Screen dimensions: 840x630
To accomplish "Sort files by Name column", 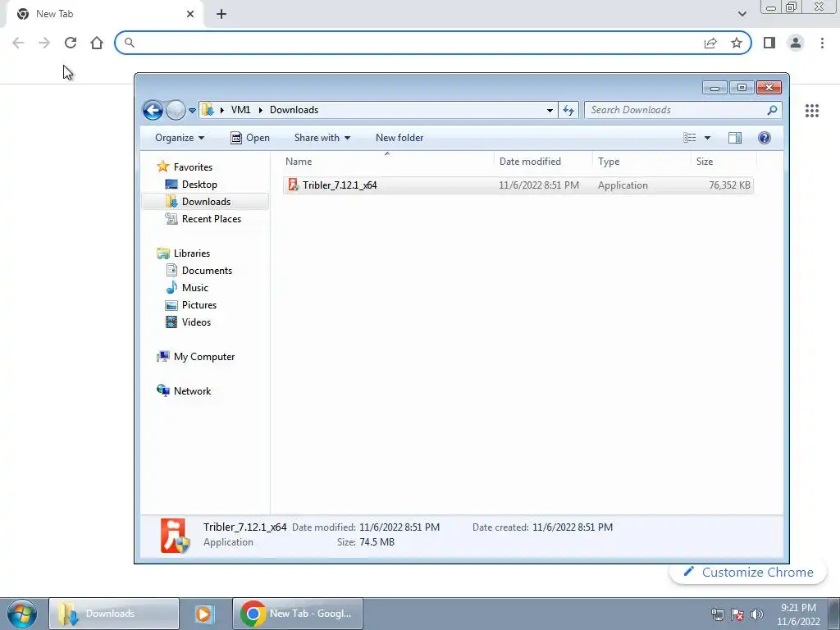I will pyautogui.click(x=387, y=162).
